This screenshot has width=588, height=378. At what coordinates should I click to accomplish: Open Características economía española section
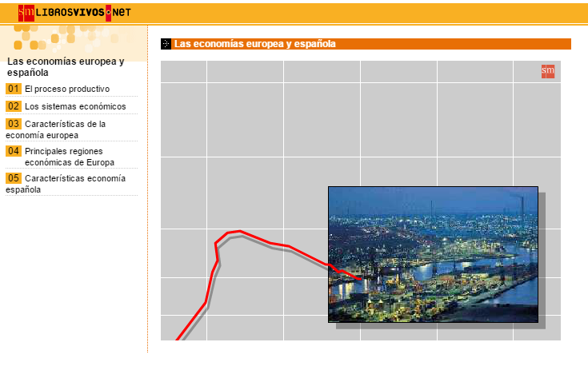(x=66, y=184)
